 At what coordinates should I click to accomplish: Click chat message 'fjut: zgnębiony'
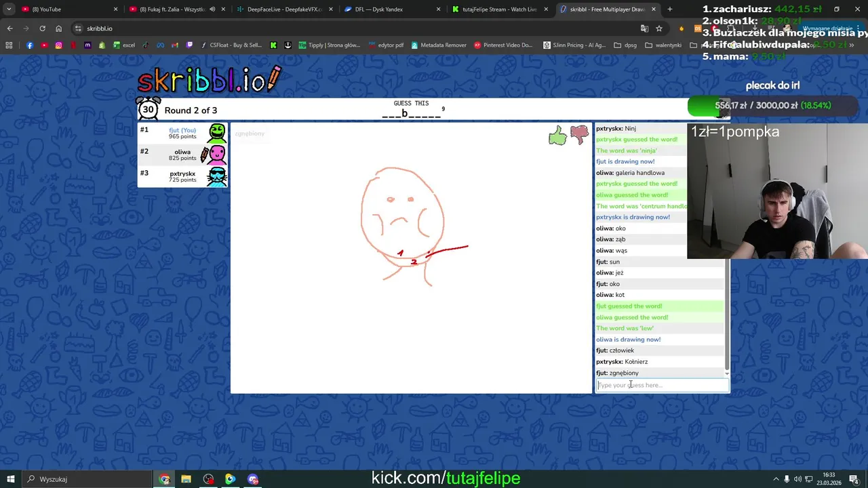coord(617,373)
